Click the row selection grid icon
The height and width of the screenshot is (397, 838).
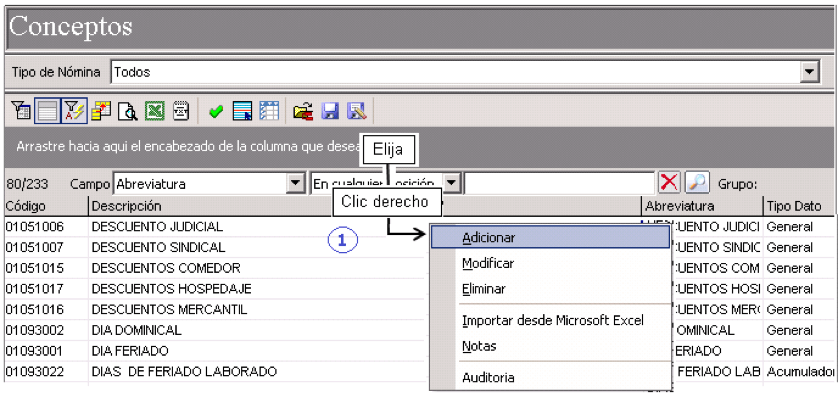click(243, 112)
